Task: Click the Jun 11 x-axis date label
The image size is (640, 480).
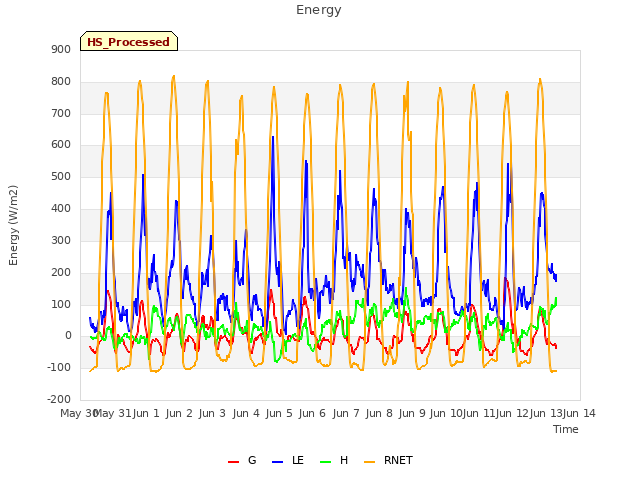Action: 479,413
